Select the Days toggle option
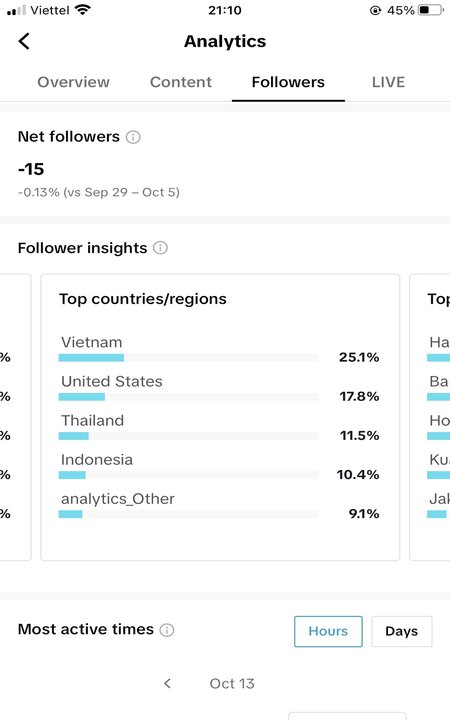 point(401,631)
